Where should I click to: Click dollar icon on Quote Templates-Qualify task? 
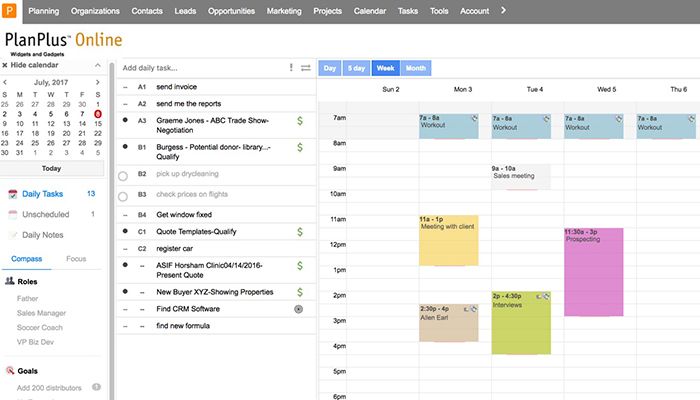[299, 232]
